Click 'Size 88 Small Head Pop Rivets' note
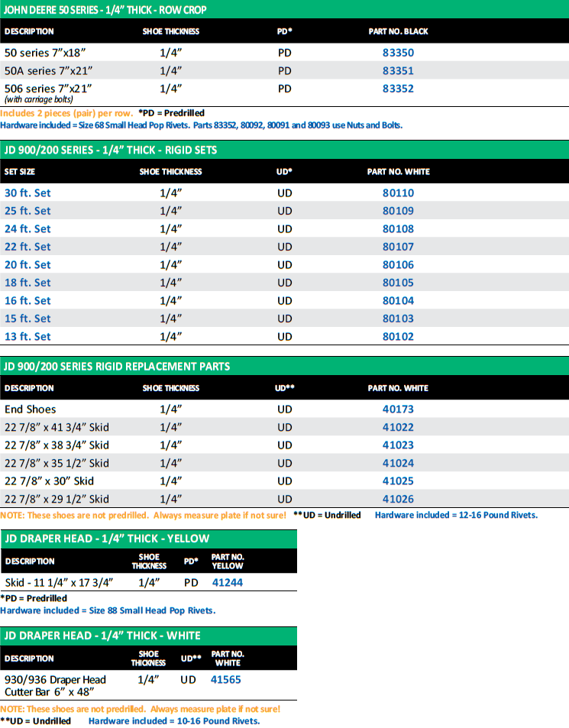Image resolution: width=569 pixels, height=728 pixels. coord(152,610)
